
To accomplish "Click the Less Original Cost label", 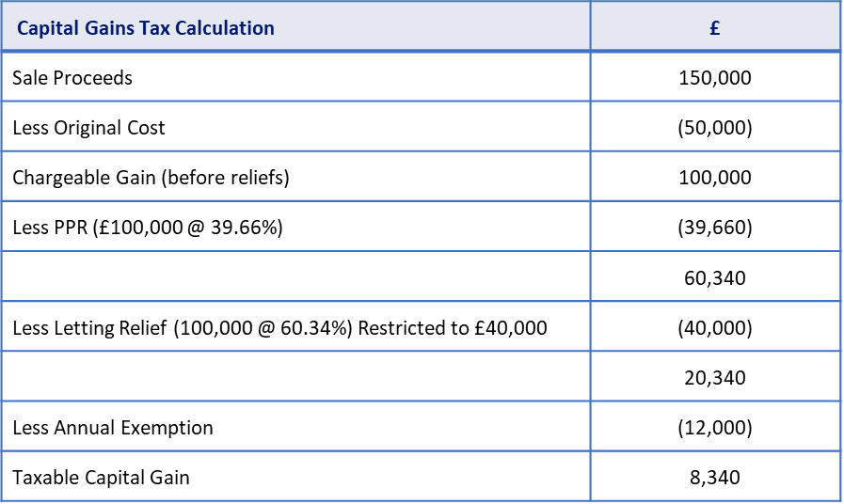I will click(88, 128).
